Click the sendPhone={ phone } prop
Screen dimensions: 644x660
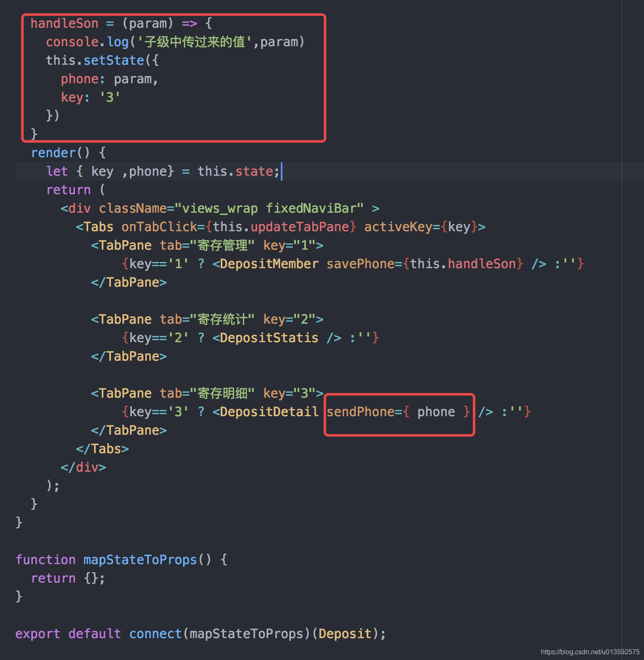click(399, 412)
